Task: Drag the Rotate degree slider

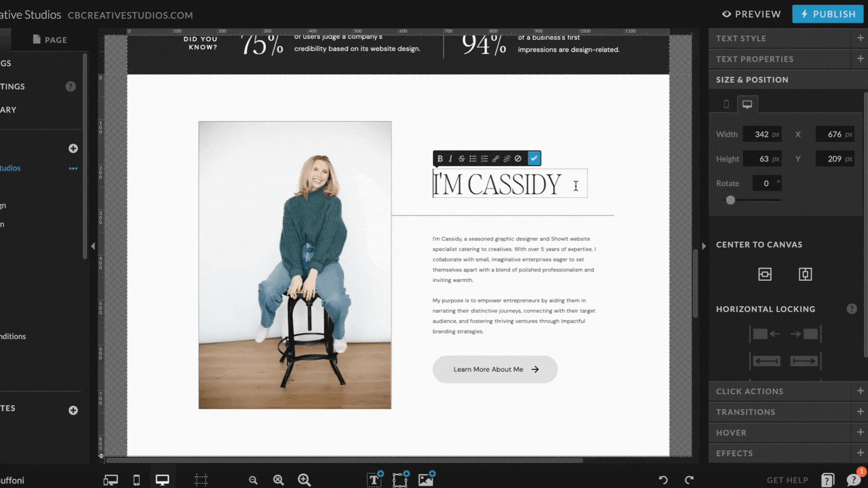Action: click(730, 200)
